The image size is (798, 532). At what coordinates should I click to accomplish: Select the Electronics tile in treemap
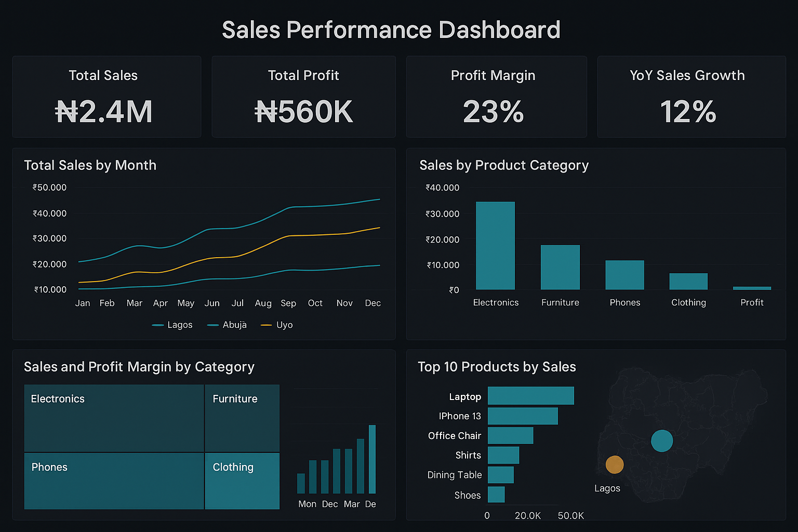(113, 418)
